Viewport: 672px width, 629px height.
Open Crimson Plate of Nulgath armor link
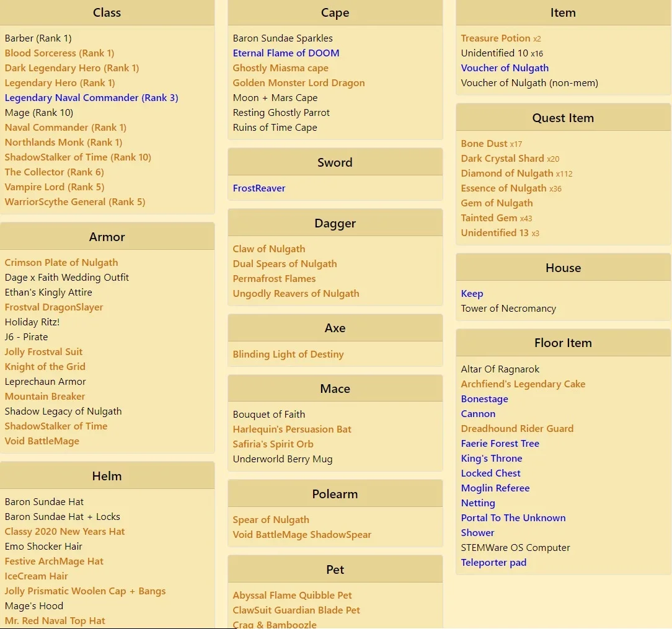point(61,263)
